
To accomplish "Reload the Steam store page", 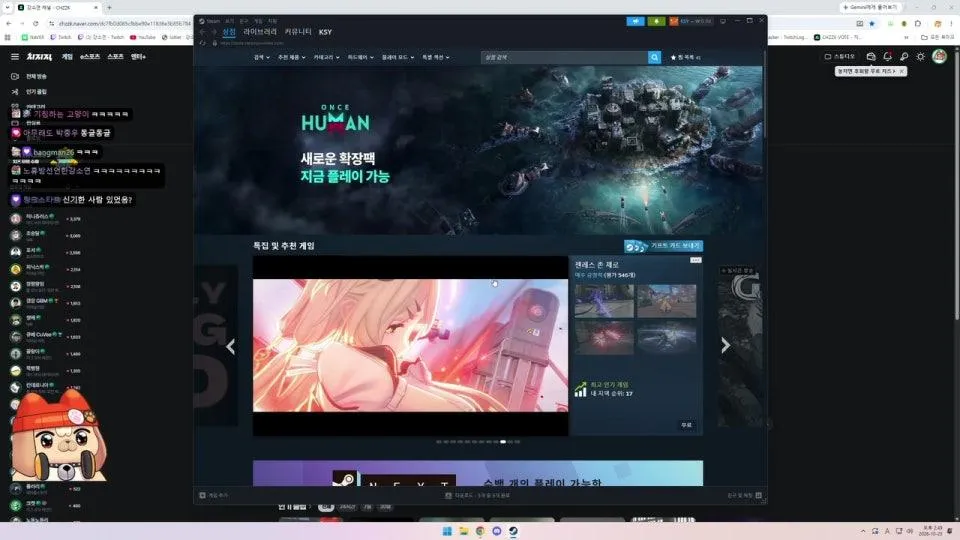I will coord(203,43).
